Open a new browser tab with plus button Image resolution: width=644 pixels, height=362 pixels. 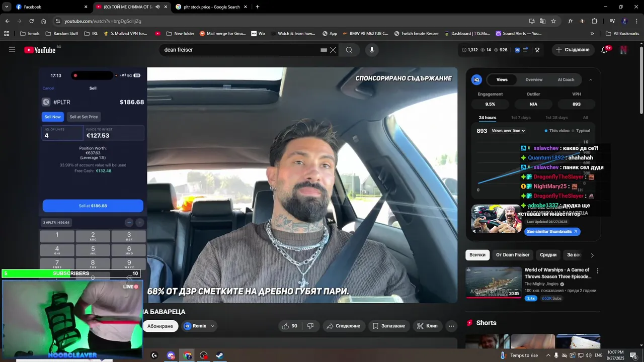258,7
